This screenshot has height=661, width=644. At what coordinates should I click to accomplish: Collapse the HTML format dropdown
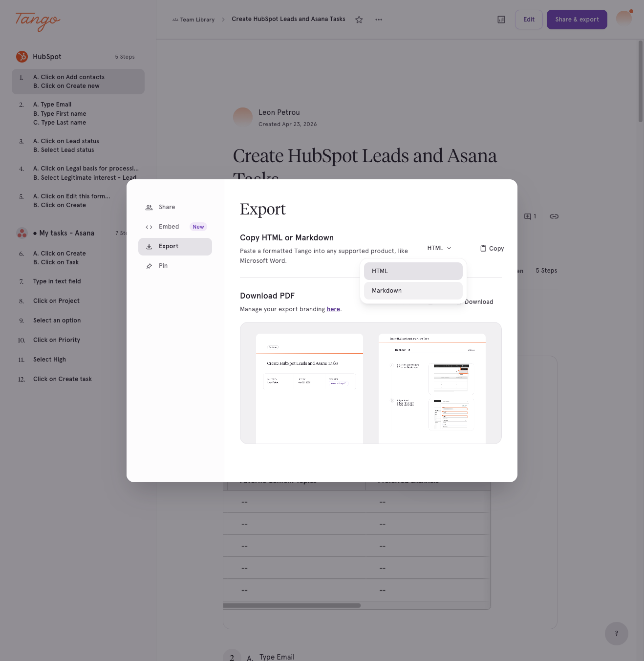[x=439, y=248]
